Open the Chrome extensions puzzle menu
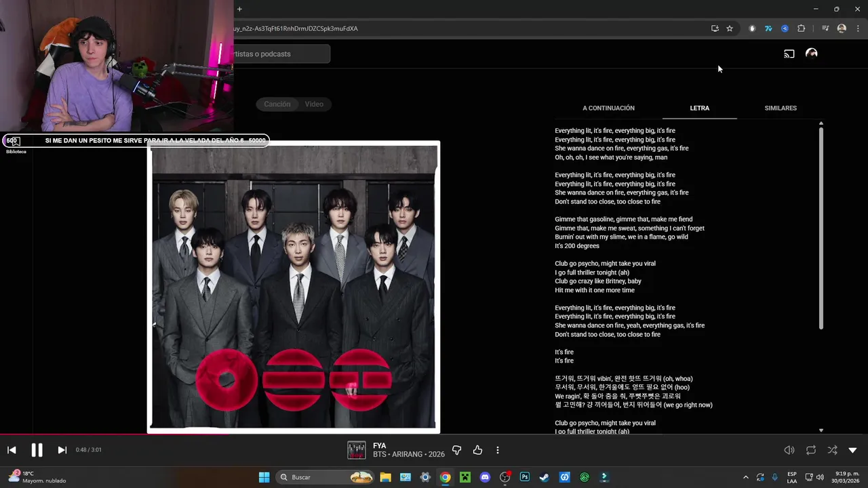This screenshot has height=488, width=868. click(801, 28)
